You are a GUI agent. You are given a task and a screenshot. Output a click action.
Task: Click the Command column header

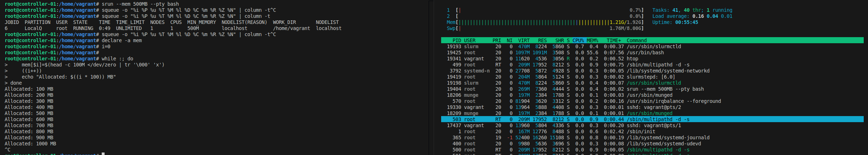pyautogui.click(x=636, y=40)
